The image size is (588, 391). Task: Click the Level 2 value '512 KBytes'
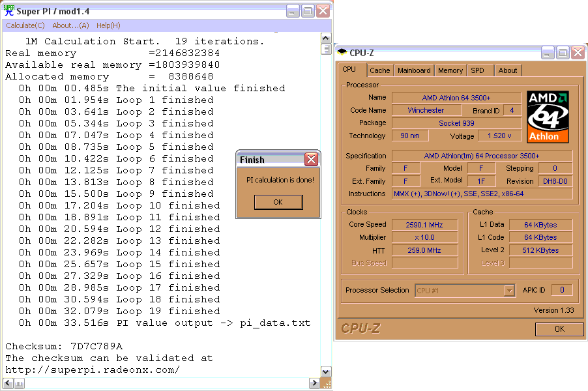point(541,250)
